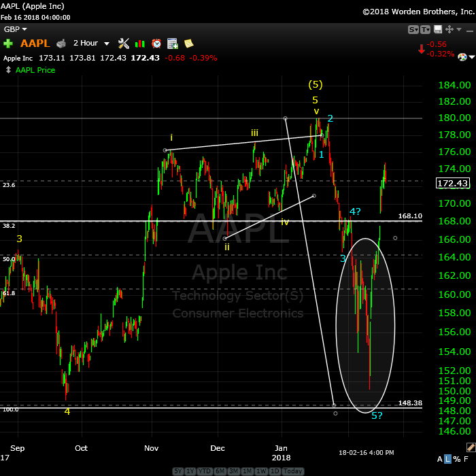The width and height of the screenshot is (476, 476).
Task: Select the 3M time range button
Action: (x=233, y=471)
